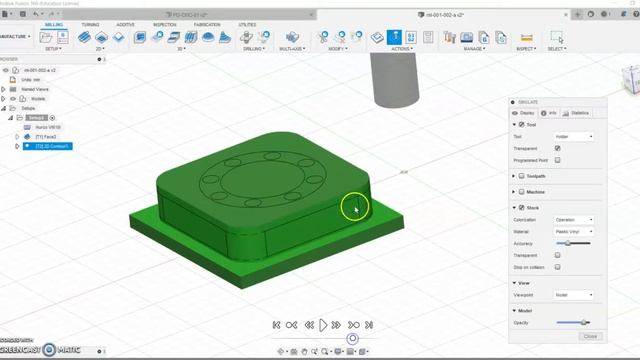Click the simulation speed slider knob
Screen dimensions: 640x360
pos(353,338)
